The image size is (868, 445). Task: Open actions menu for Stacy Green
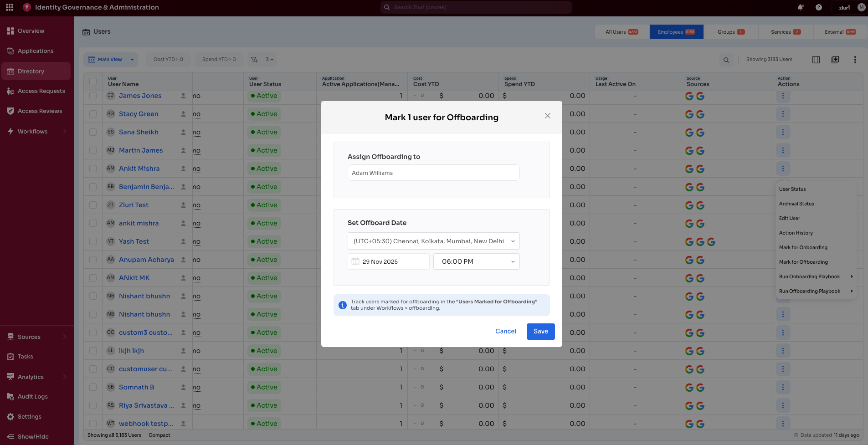(783, 114)
